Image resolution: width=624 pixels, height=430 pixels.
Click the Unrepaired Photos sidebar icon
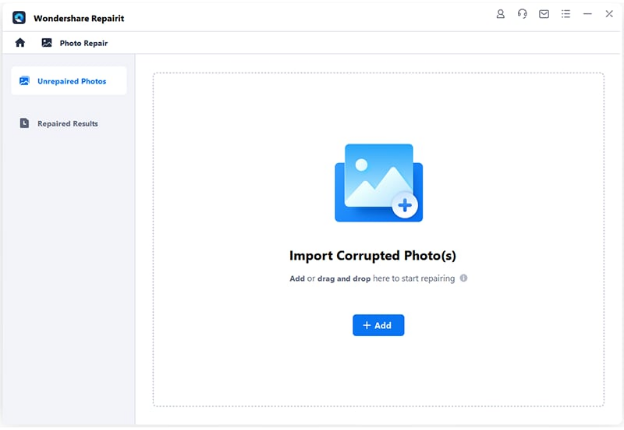point(24,81)
